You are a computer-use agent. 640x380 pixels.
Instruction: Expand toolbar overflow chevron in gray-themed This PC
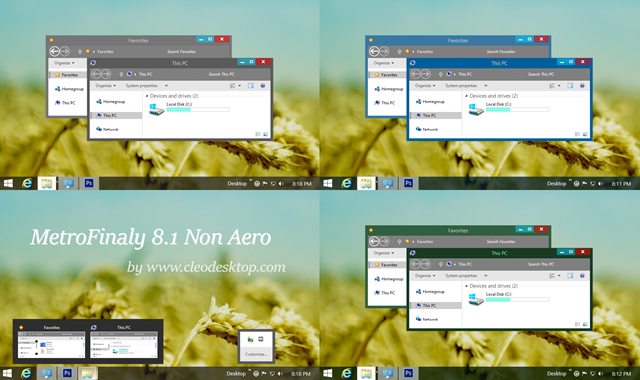[166, 86]
